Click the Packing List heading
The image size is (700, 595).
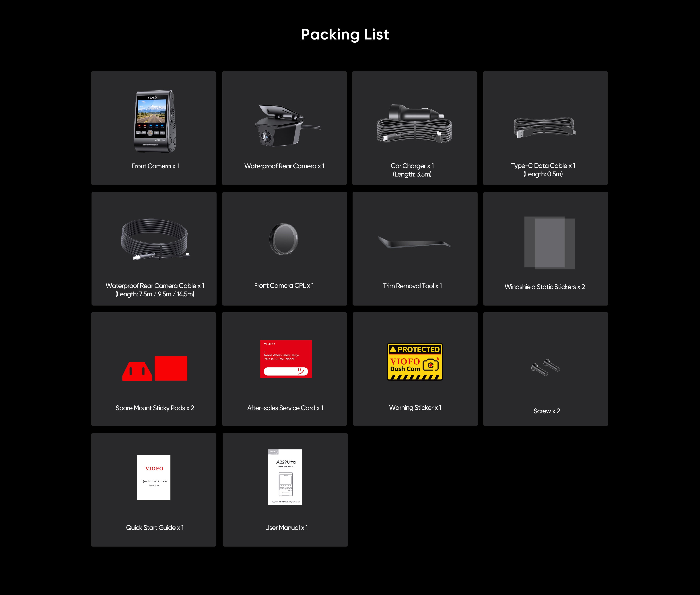[x=345, y=34]
